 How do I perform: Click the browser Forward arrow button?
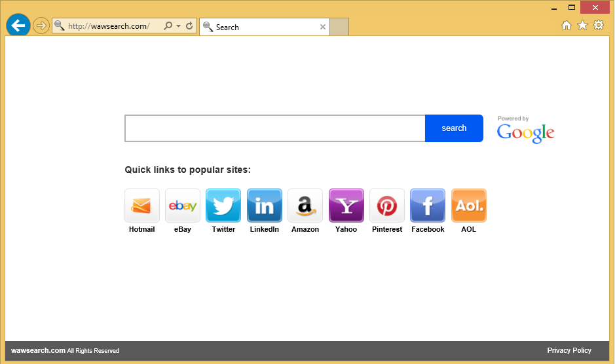(41, 26)
